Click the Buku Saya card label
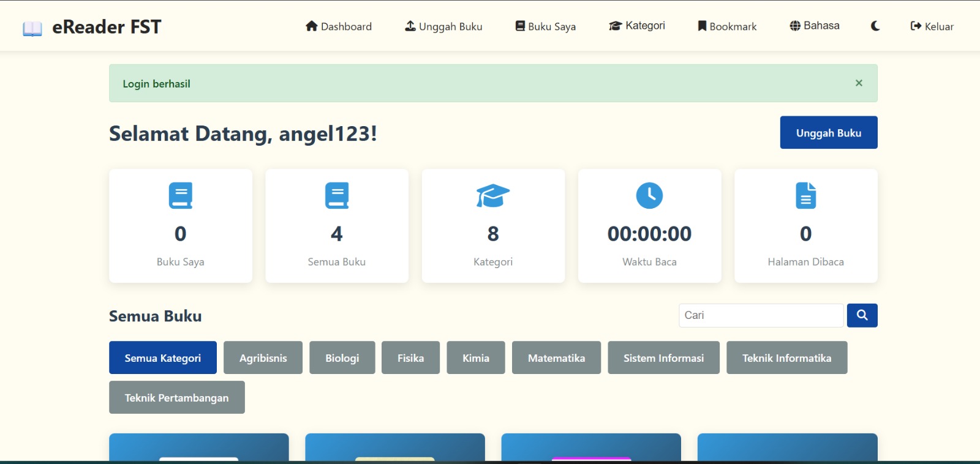 pos(181,261)
